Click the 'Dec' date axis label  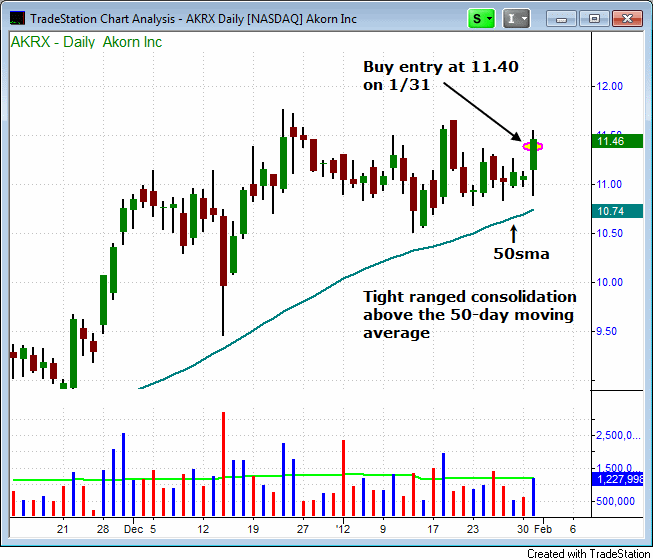tap(134, 529)
